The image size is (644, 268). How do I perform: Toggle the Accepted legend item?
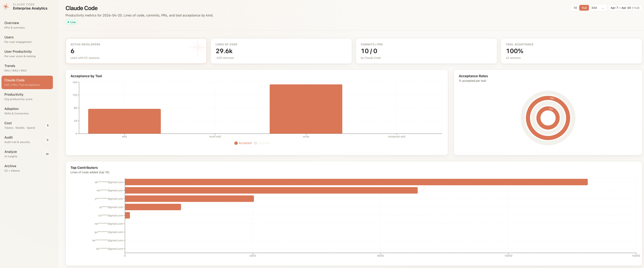tap(243, 143)
